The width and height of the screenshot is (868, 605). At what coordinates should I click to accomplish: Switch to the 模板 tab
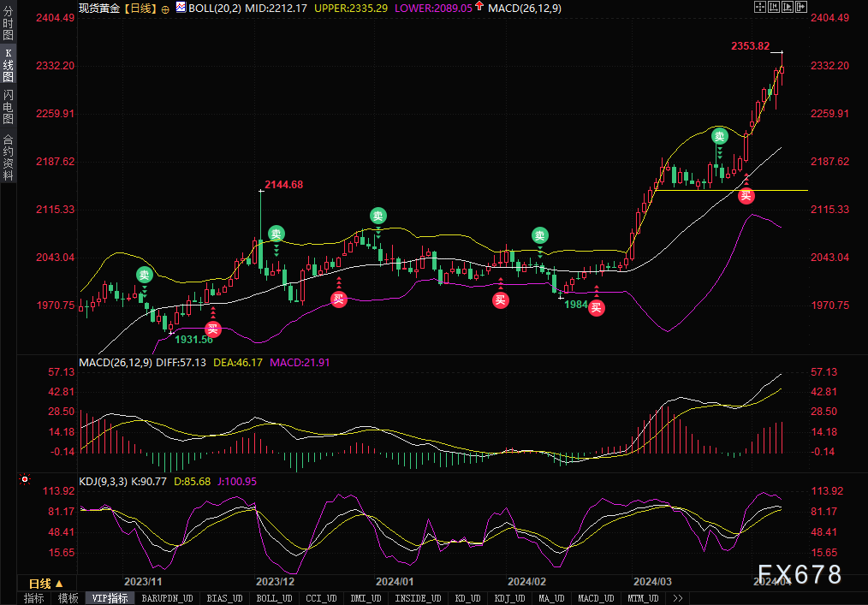tap(68, 598)
